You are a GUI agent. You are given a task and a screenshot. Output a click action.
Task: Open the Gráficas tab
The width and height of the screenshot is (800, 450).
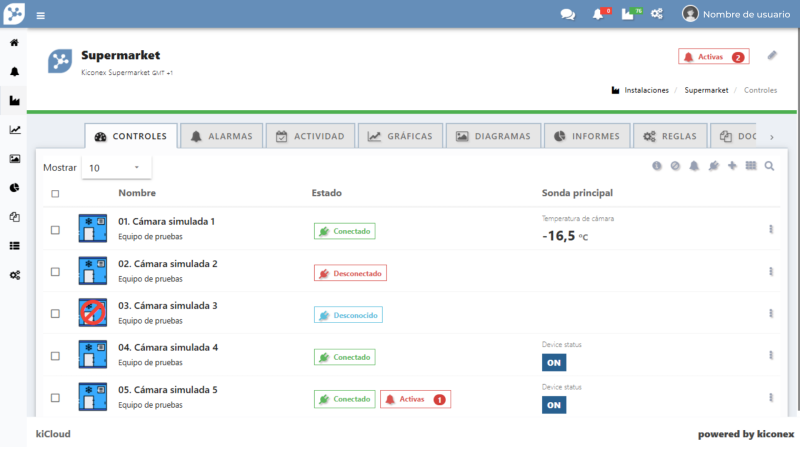[399, 136]
